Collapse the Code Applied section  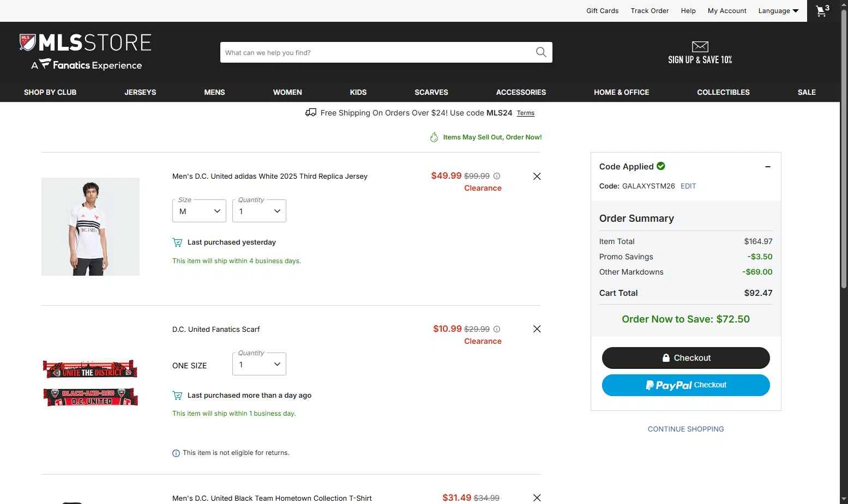768,167
